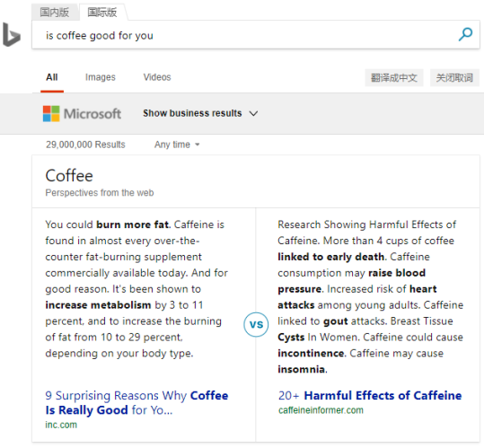Click the Microsoft four-color logo
This screenshot has width=484, height=448.
pyautogui.click(x=51, y=113)
